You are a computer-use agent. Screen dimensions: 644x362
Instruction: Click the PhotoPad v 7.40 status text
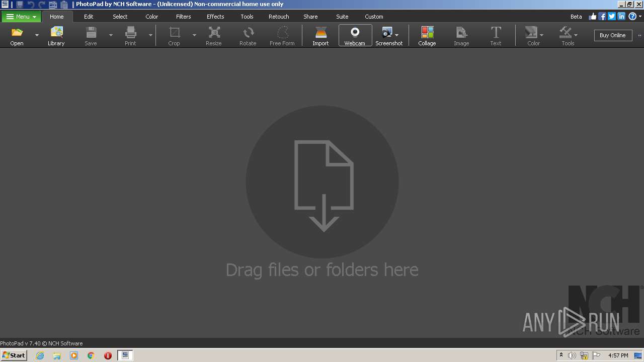point(41,343)
